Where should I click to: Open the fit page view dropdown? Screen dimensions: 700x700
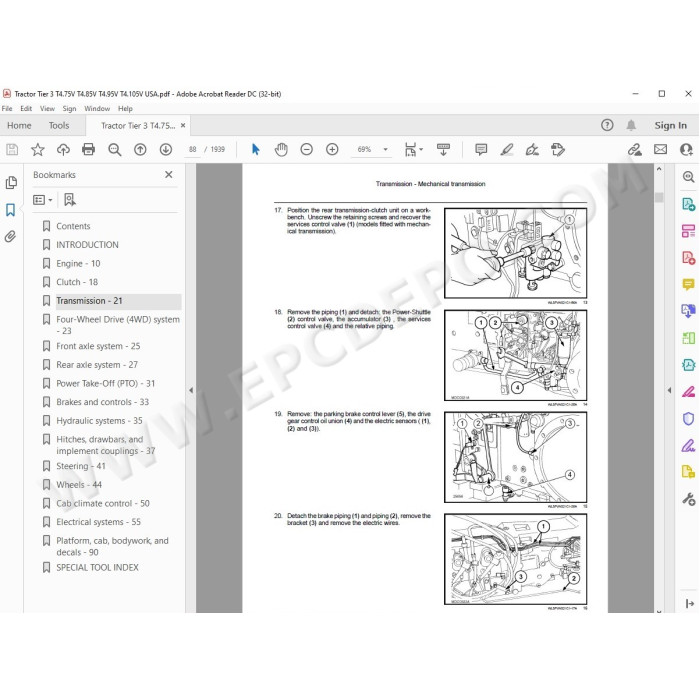(x=413, y=149)
